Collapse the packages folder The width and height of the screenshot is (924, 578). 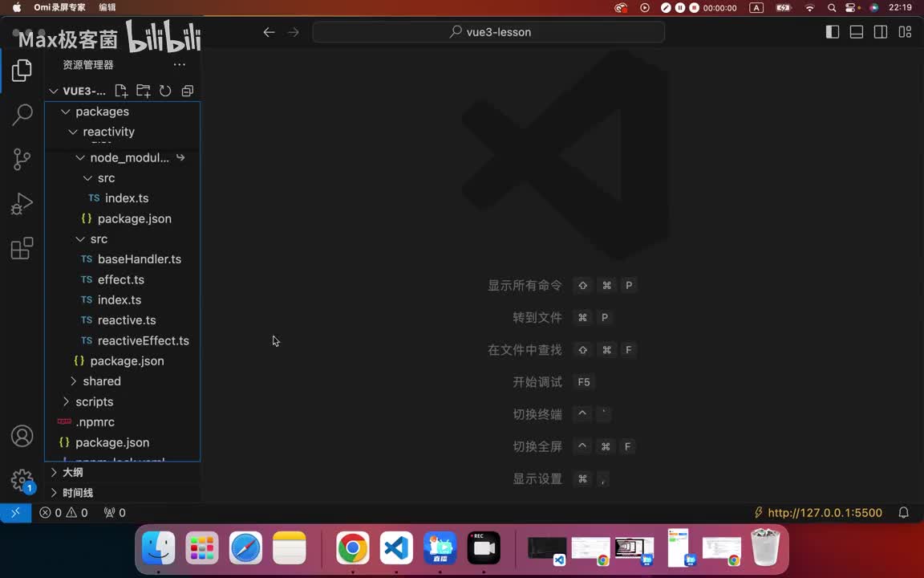(x=123, y=112)
